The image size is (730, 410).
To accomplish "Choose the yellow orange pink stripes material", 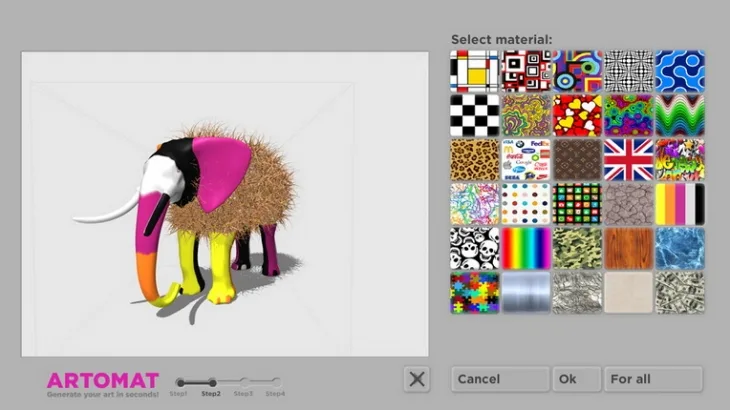I will pyautogui.click(x=680, y=204).
